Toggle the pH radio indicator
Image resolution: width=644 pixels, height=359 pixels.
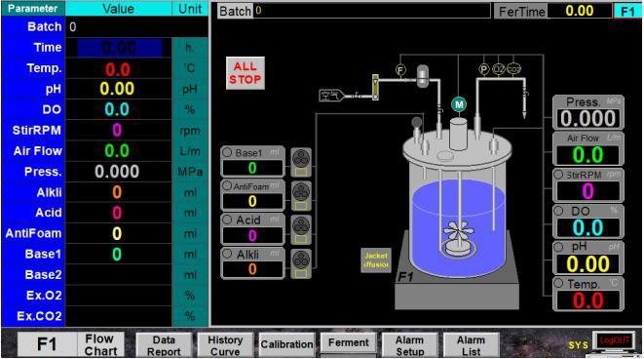click(558, 247)
